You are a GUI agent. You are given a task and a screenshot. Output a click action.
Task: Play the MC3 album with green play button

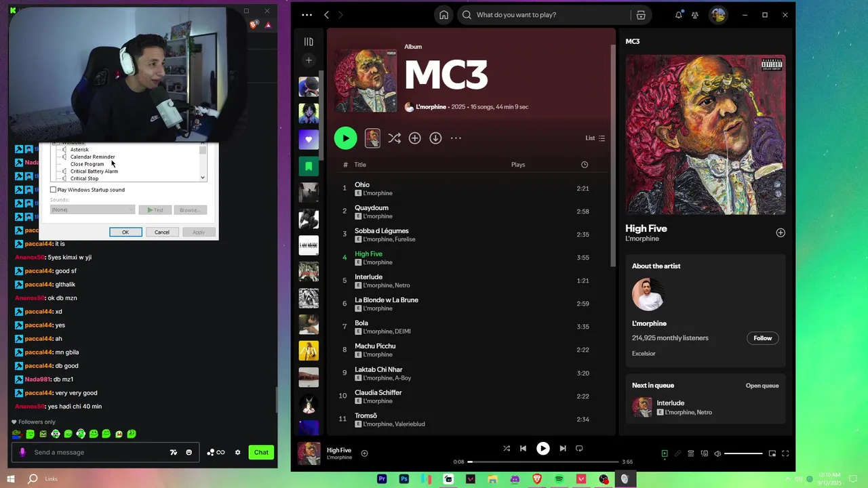[345, 138]
